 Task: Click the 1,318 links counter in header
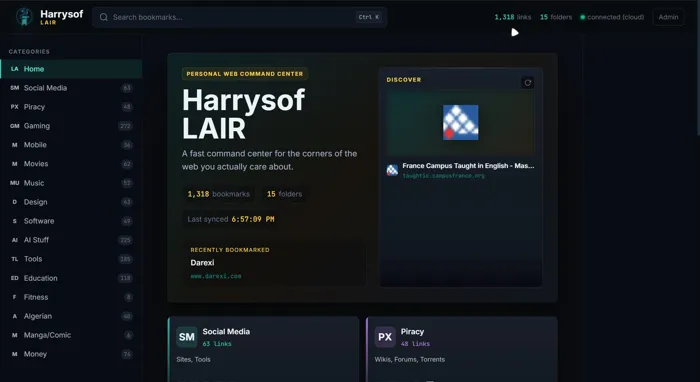pos(512,17)
